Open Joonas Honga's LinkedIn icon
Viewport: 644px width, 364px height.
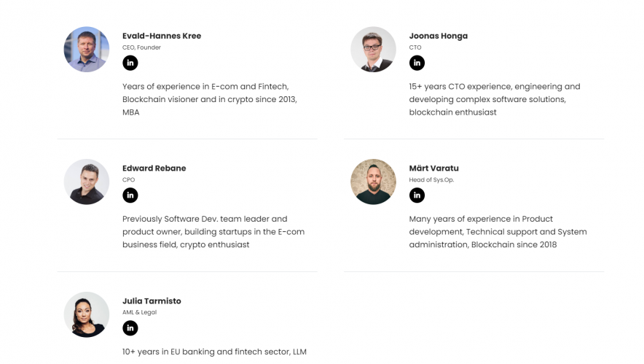coord(417,63)
